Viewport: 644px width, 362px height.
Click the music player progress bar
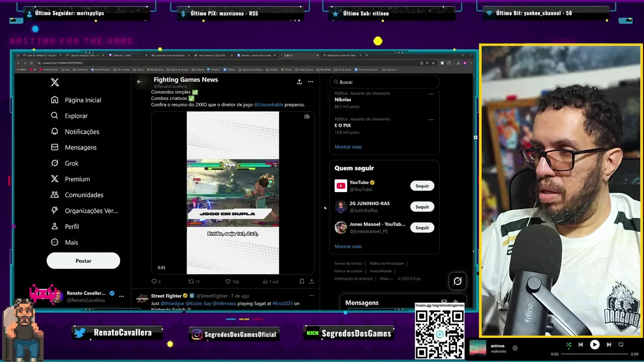(595, 354)
